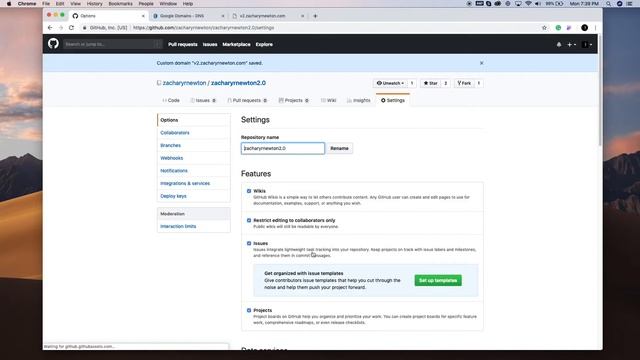640x360 pixels.
Task: Dismiss the custom domain saved banner
Action: (482, 63)
